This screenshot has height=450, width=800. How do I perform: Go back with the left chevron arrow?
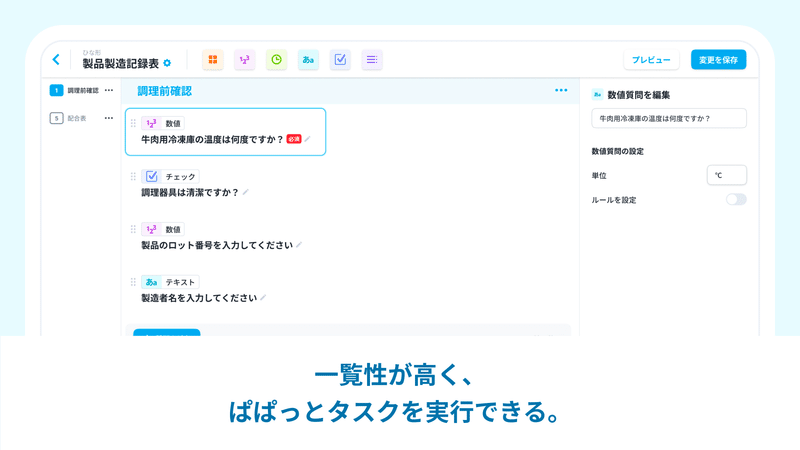point(56,60)
